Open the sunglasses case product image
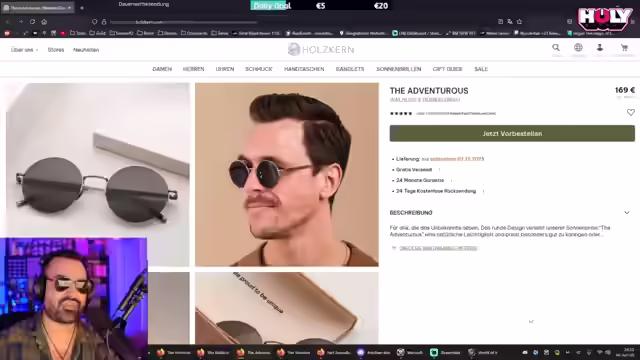 [x=287, y=308]
